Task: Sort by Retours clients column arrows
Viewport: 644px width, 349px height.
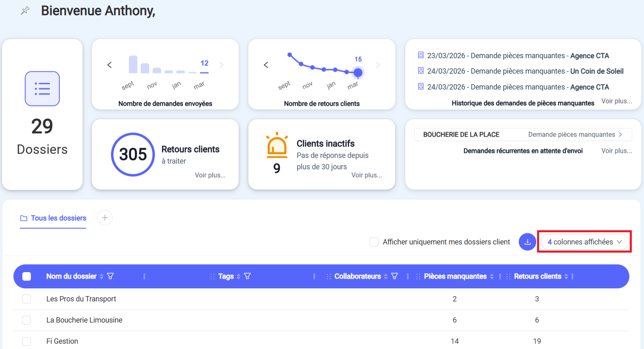Action: click(x=566, y=277)
